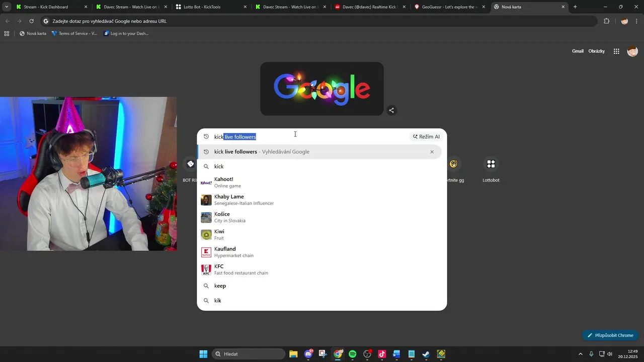Open the Chrome extensions puzzle menu
The image size is (644, 362).
606,21
